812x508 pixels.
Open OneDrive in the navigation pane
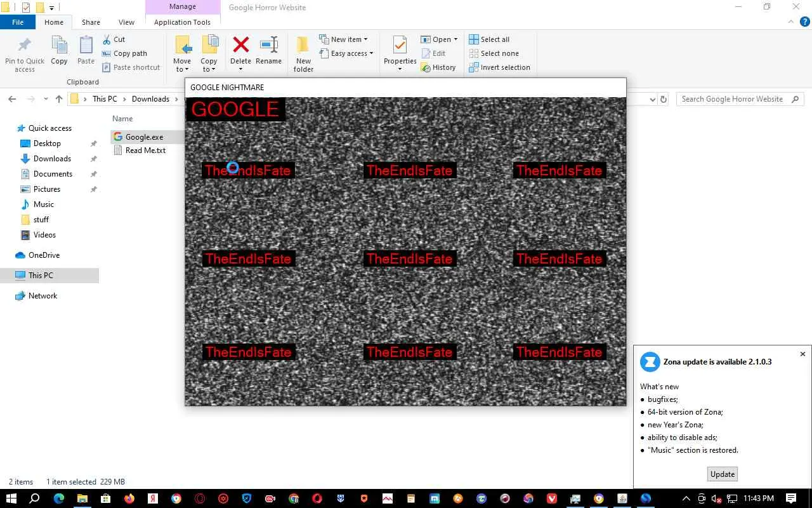coord(44,255)
